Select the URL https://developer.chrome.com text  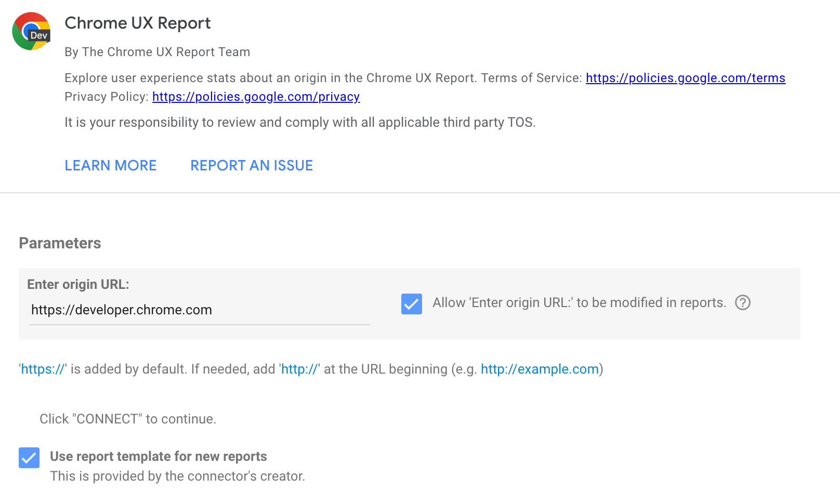point(121,310)
